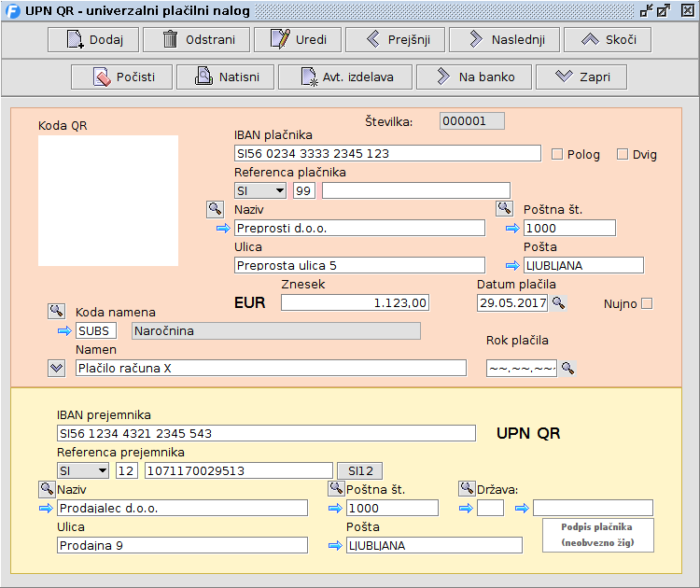
Task: Click the SI12 button next to reference
Action: click(359, 470)
